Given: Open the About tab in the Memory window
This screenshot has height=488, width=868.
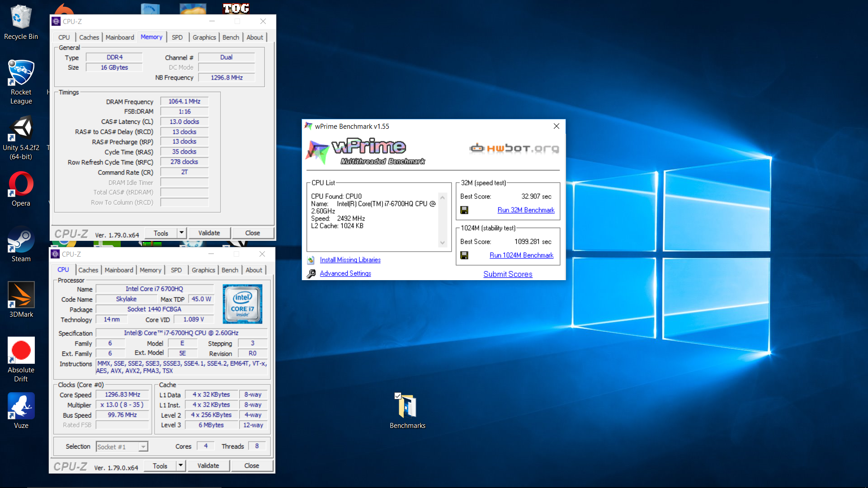Looking at the screenshot, I should tap(255, 38).
